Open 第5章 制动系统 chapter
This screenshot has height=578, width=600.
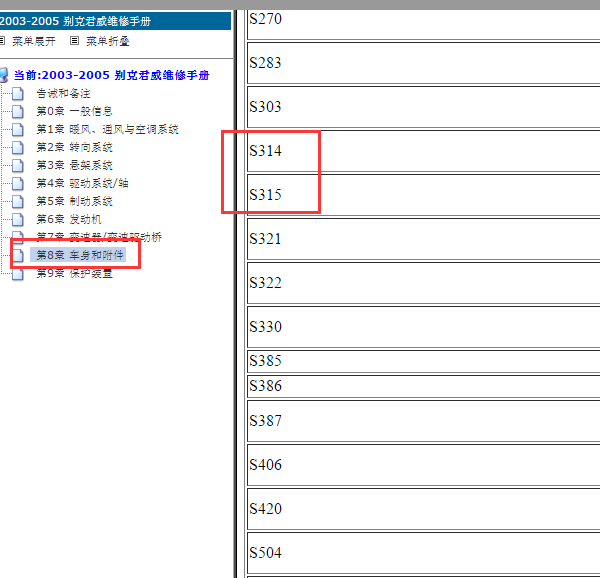point(74,201)
